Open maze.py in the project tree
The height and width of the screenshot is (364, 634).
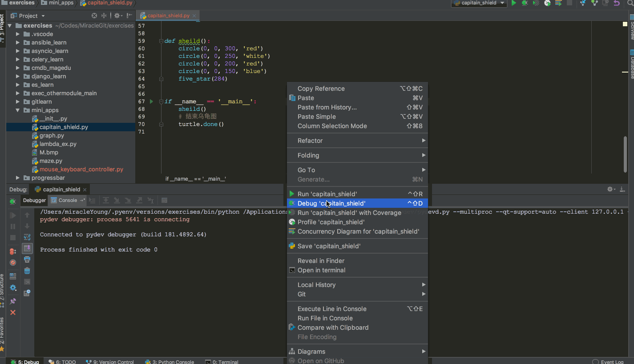[x=51, y=161]
